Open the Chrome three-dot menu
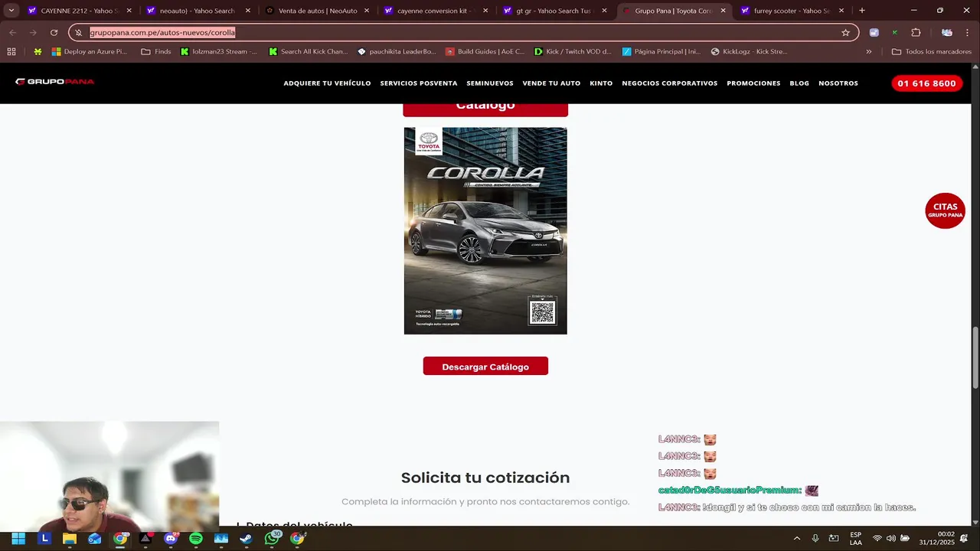This screenshot has width=980, height=551. point(968,33)
